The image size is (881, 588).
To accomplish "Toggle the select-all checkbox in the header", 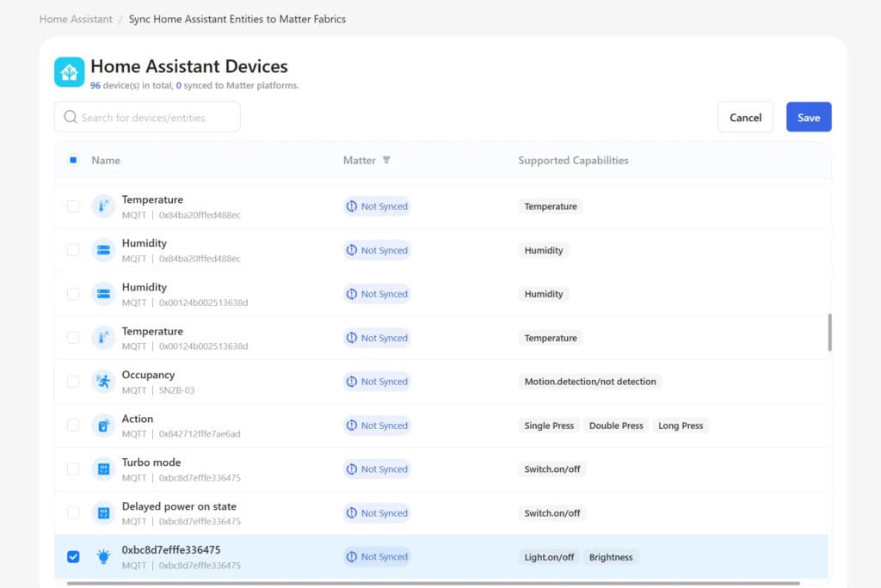I will pyautogui.click(x=73, y=160).
